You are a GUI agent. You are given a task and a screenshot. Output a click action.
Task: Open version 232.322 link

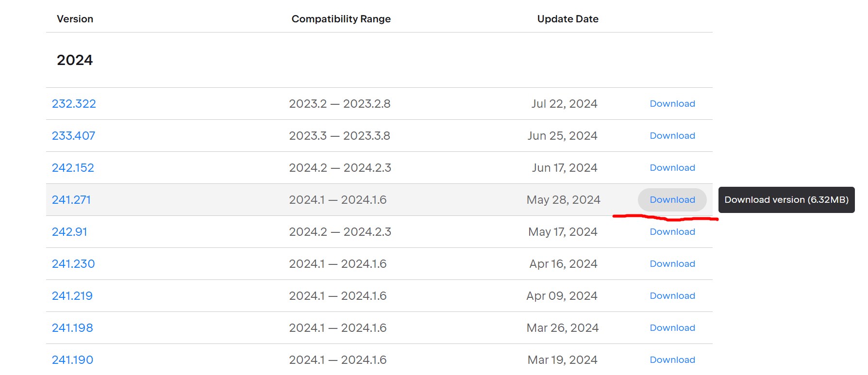coord(74,104)
